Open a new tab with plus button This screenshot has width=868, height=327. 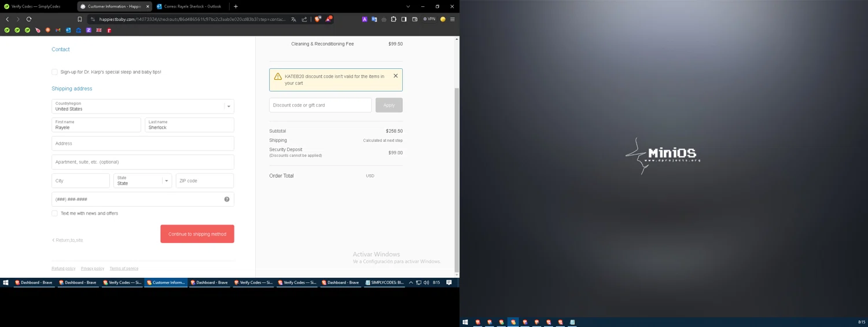point(236,6)
